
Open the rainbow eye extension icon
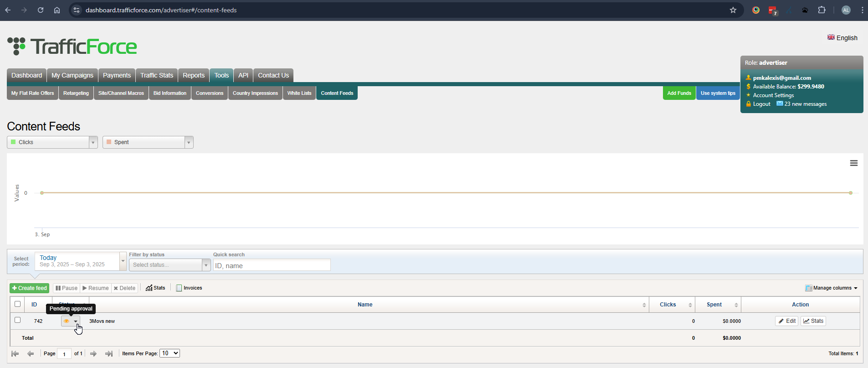(756, 10)
